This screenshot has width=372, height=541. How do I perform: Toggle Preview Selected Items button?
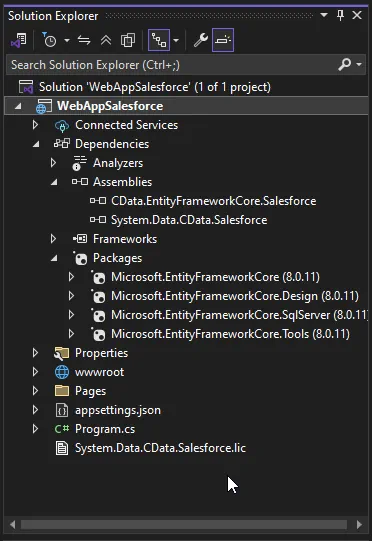(223, 40)
